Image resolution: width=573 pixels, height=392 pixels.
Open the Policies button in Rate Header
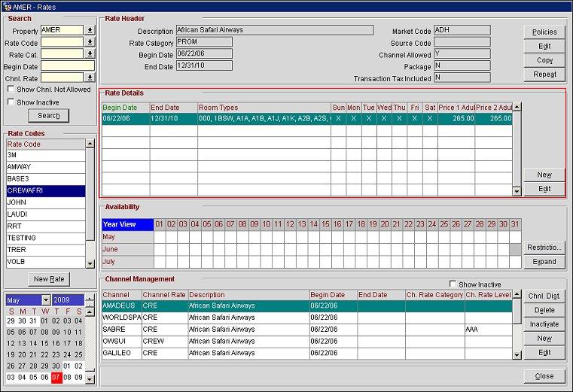tap(544, 32)
